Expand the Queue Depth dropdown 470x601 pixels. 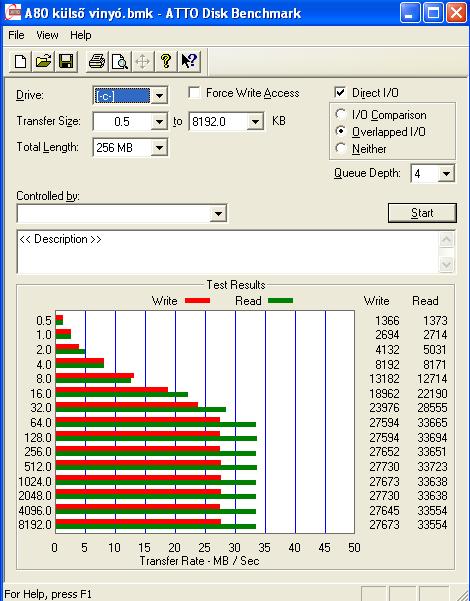click(446, 174)
